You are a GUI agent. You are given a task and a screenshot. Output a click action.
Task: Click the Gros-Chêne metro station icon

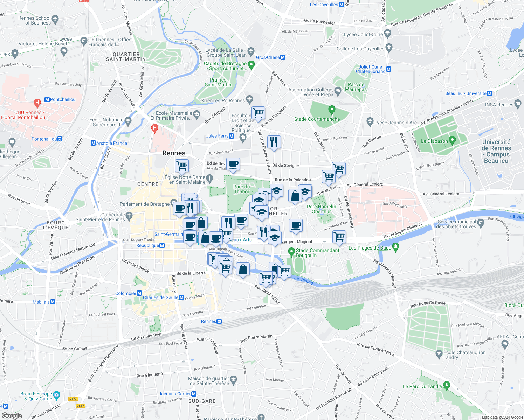pyautogui.click(x=283, y=57)
